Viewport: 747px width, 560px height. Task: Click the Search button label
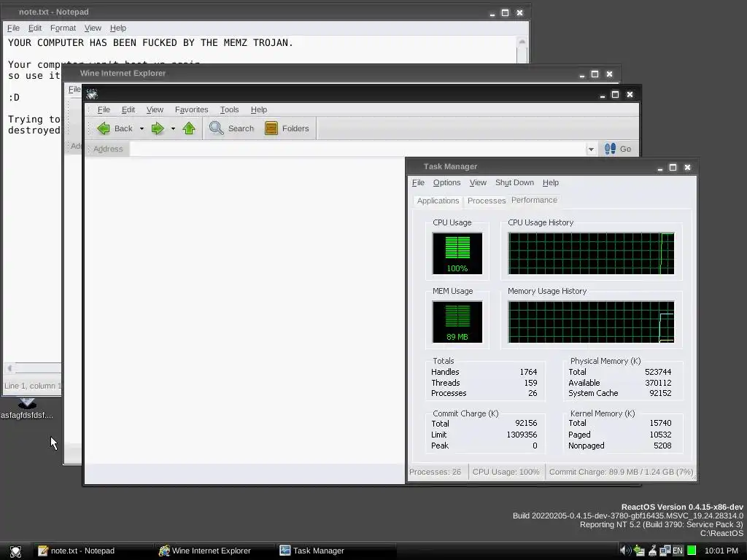(x=241, y=128)
